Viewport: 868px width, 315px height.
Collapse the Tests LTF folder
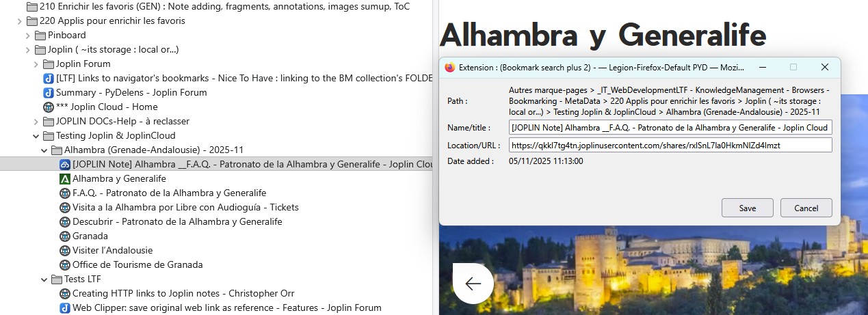(44, 279)
